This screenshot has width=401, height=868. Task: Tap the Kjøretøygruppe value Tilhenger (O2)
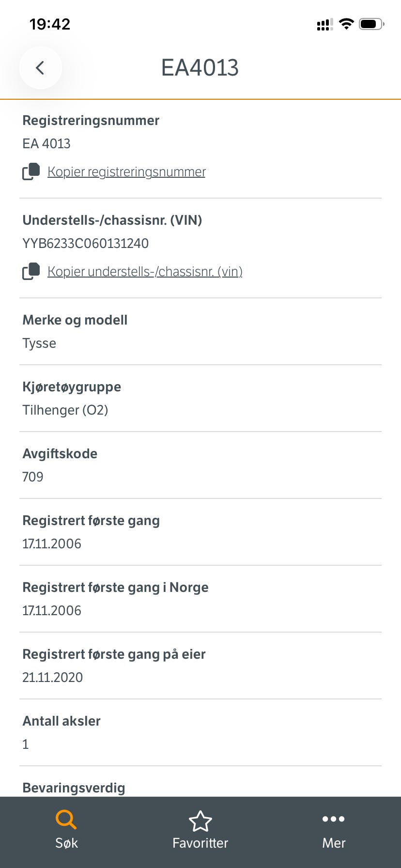tap(65, 410)
